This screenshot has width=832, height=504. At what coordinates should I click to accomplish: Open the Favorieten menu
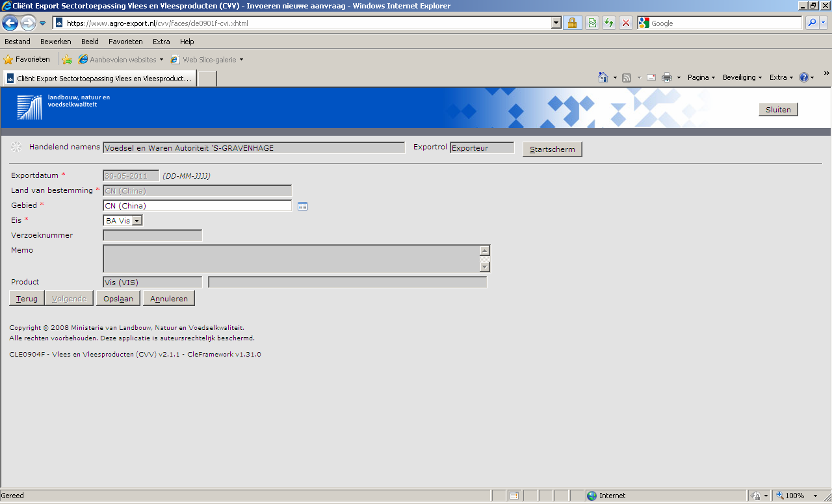(x=125, y=42)
